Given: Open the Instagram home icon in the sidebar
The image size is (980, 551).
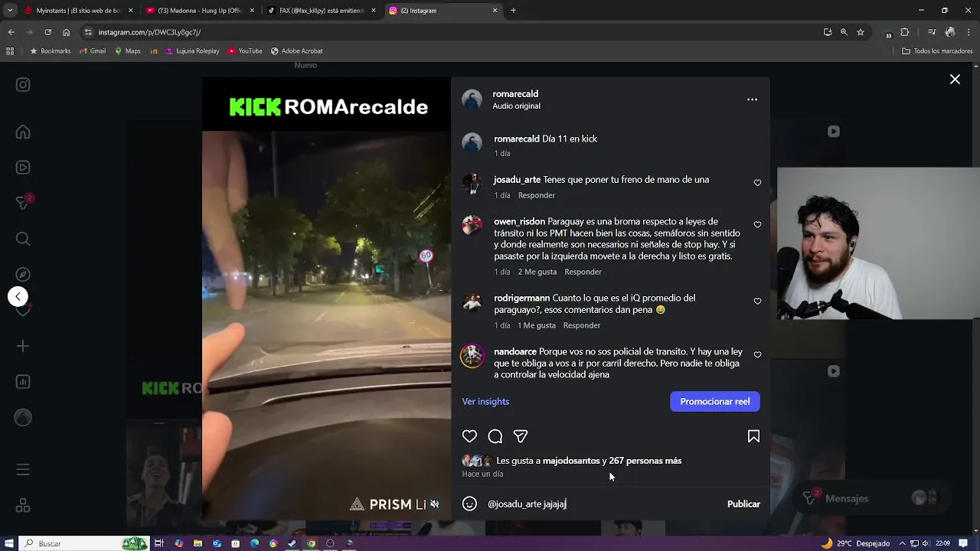Looking at the screenshot, I should pyautogui.click(x=23, y=132).
